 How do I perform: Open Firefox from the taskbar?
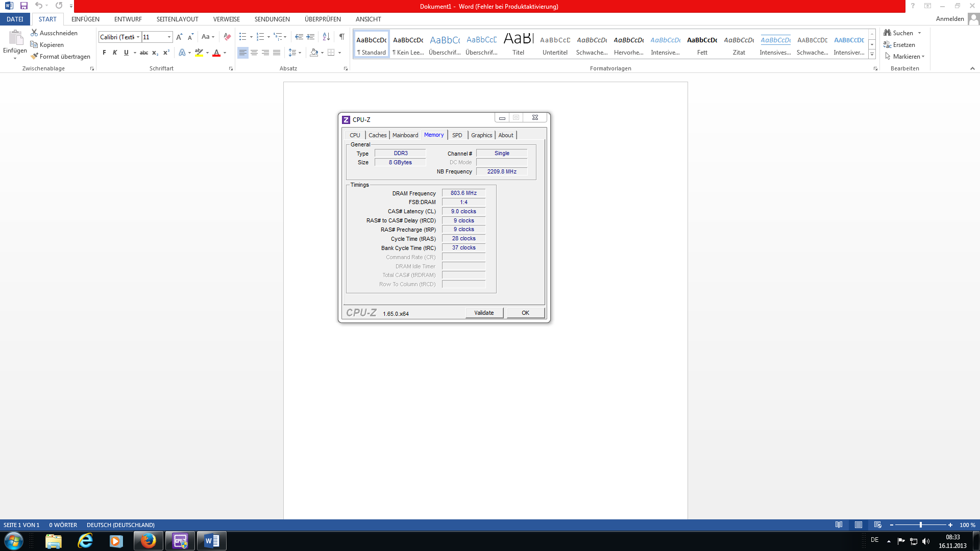pyautogui.click(x=148, y=541)
